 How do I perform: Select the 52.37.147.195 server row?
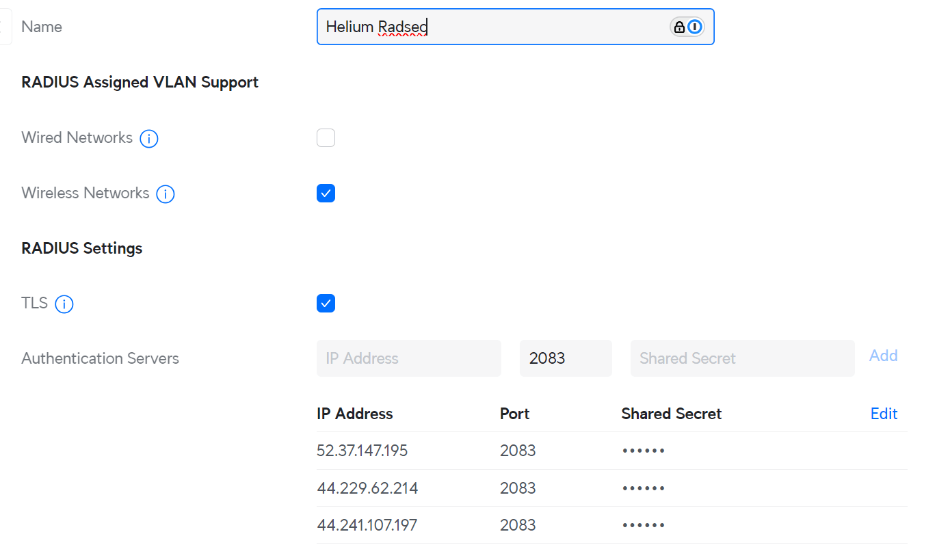[x=362, y=451]
